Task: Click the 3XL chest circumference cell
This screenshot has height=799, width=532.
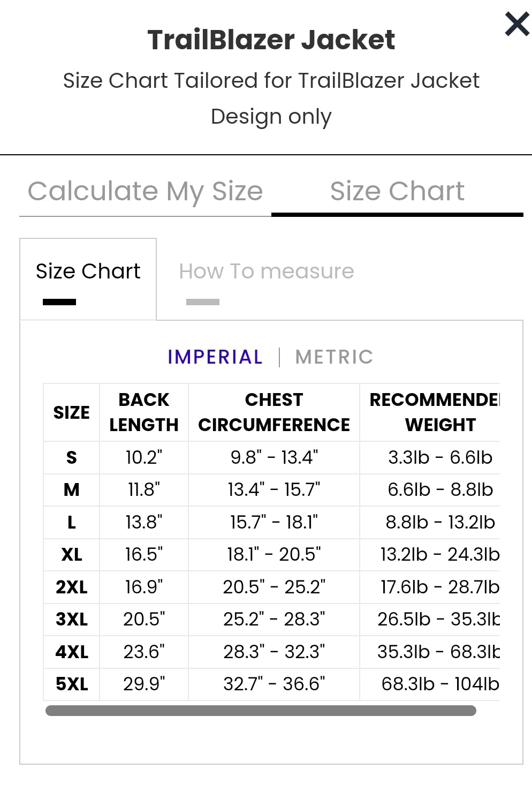Action: point(273,619)
